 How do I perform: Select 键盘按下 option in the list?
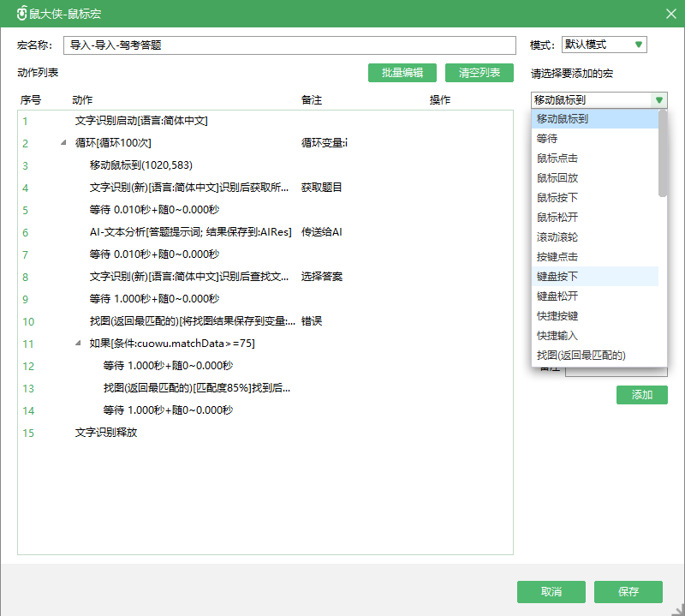pos(557,277)
